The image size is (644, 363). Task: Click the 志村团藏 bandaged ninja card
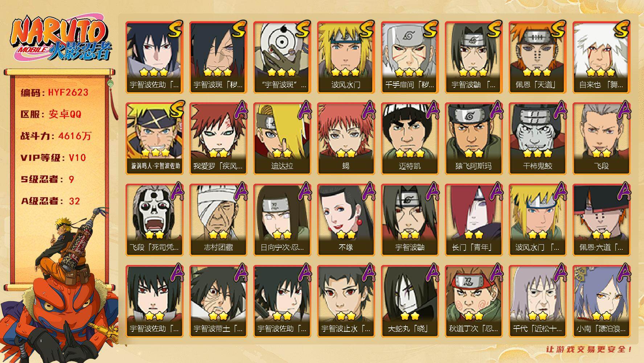tap(218, 220)
